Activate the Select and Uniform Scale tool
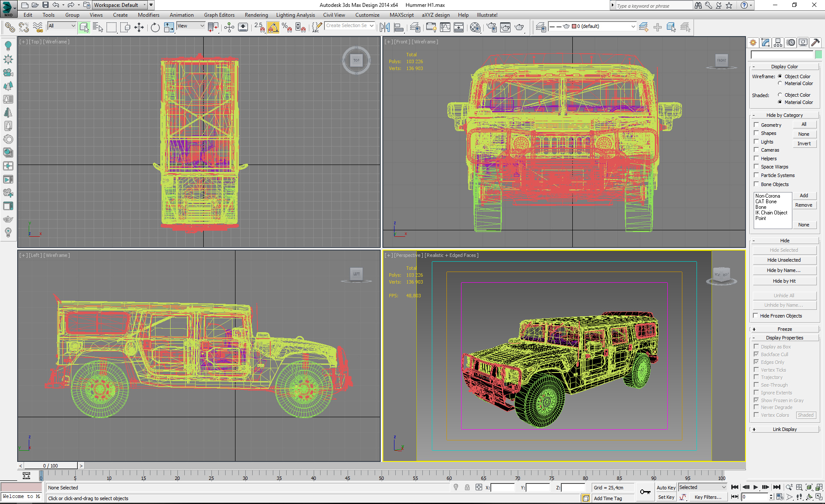Image resolution: width=825 pixels, height=504 pixels. 169,27
